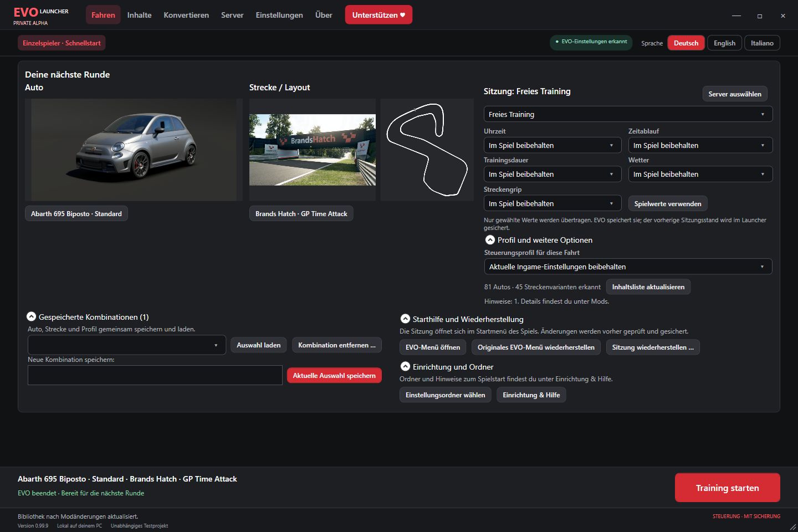The image size is (798, 532).
Task: Focus the Neue Kombination speichern text field
Action: pos(155,375)
